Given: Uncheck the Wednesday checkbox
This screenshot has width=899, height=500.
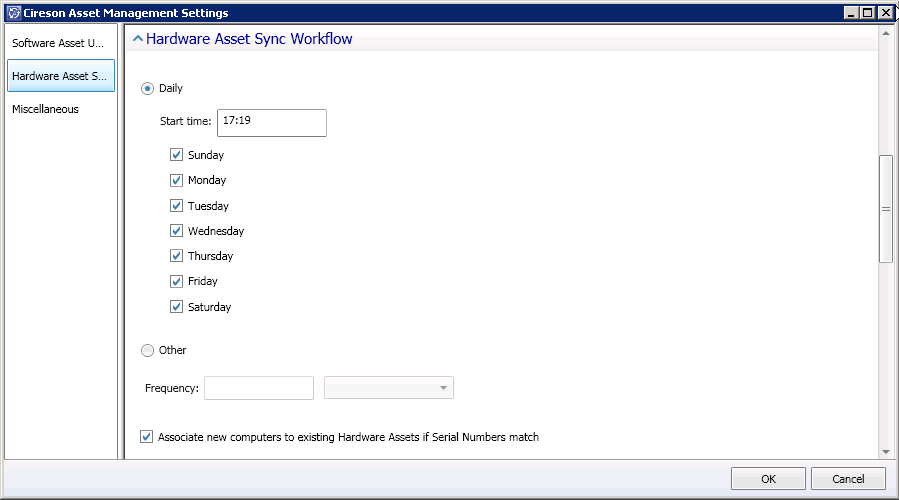Looking at the screenshot, I should (177, 231).
